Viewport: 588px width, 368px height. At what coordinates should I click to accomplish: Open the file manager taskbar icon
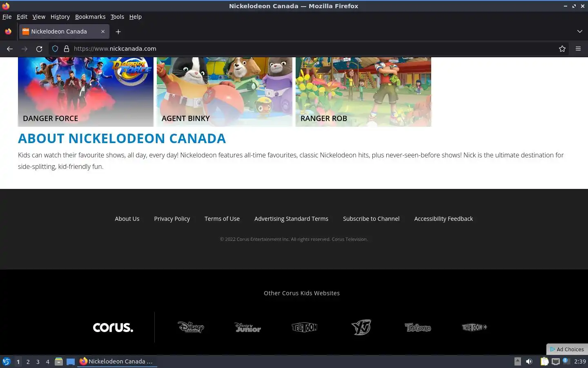[59, 361]
